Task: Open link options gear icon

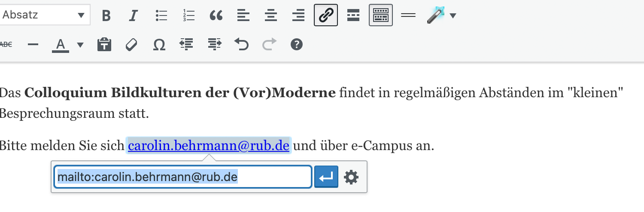Action: coord(351,177)
